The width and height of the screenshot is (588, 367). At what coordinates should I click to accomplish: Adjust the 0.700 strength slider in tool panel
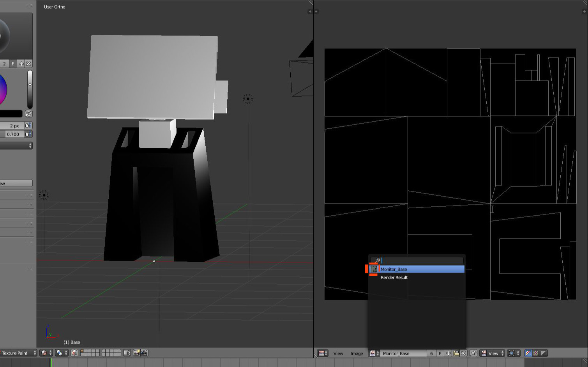click(x=13, y=134)
